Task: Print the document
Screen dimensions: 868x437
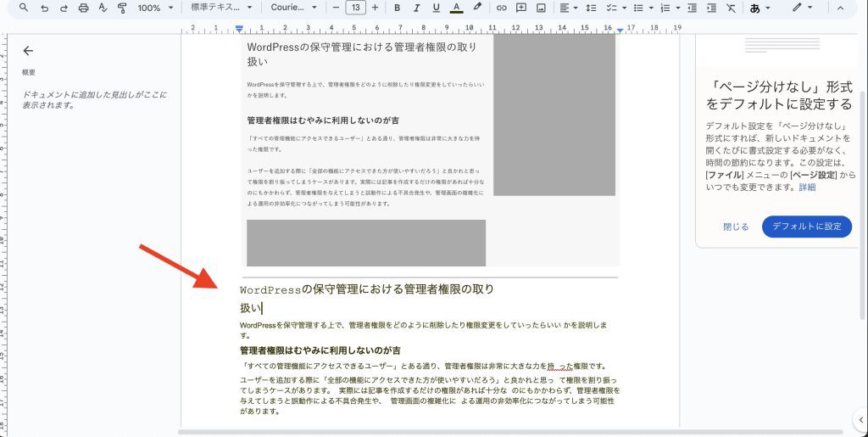Action: click(84, 8)
